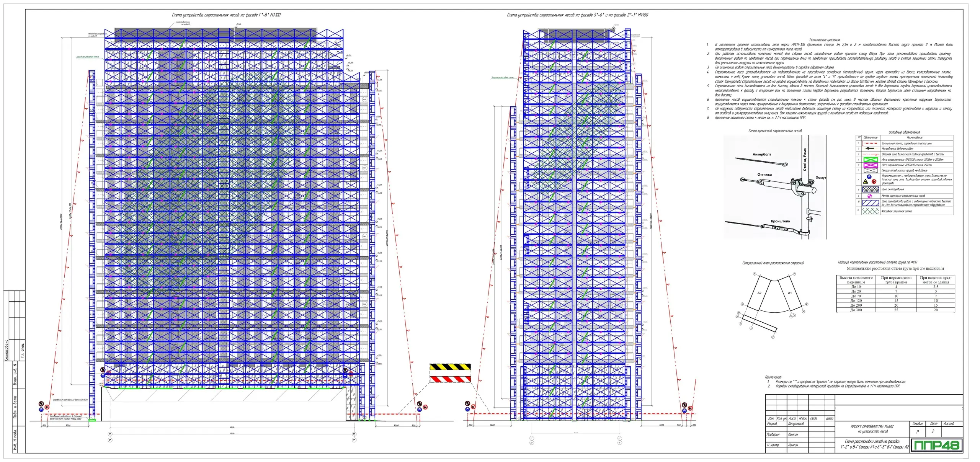This screenshot has height=462, width=980.
Task: Click the cross-hatched storage zone legend symbol
Action: (871, 189)
